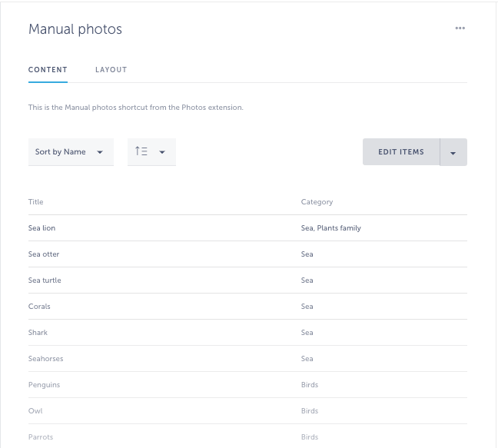
Task: Click the Title column header
Action: (35, 202)
